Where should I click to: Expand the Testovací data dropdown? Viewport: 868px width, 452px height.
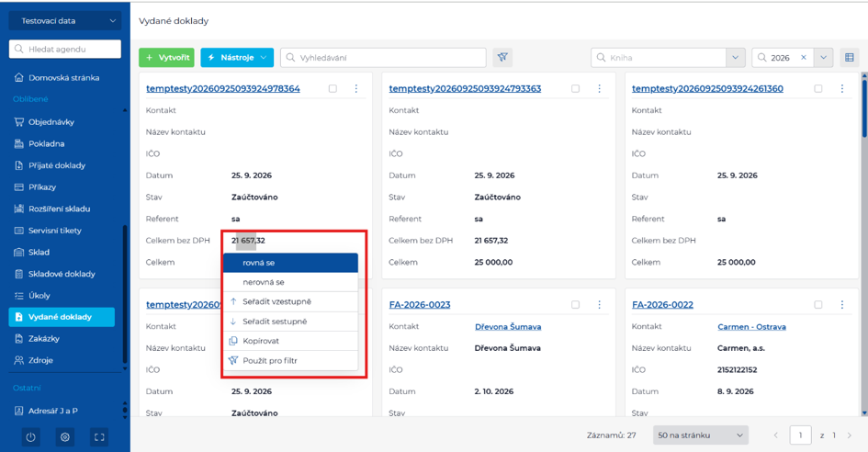tap(65, 20)
